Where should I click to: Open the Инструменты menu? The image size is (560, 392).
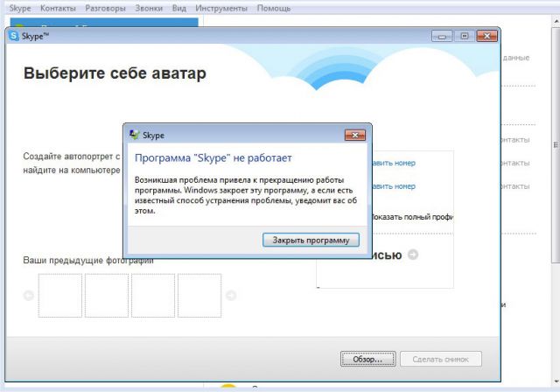pyautogui.click(x=221, y=8)
